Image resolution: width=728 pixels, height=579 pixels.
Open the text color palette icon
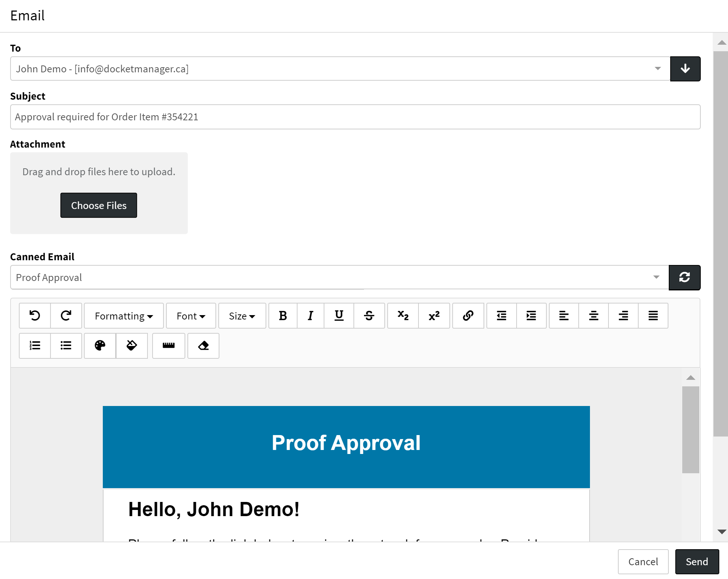[x=100, y=346]
